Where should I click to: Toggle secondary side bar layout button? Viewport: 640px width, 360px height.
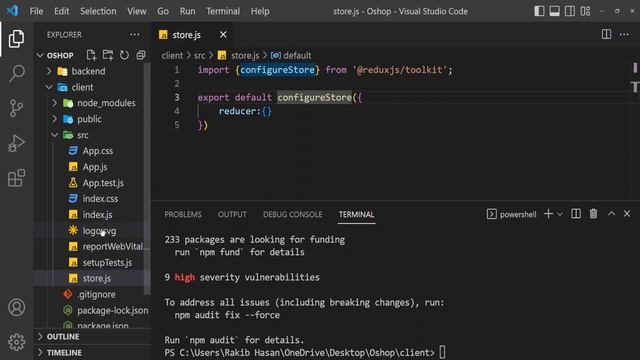click(x=570, y=11)
